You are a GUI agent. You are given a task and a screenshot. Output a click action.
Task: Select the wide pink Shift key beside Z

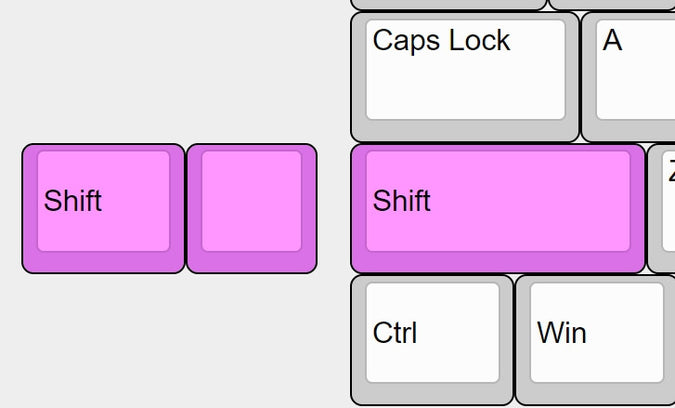498,208
